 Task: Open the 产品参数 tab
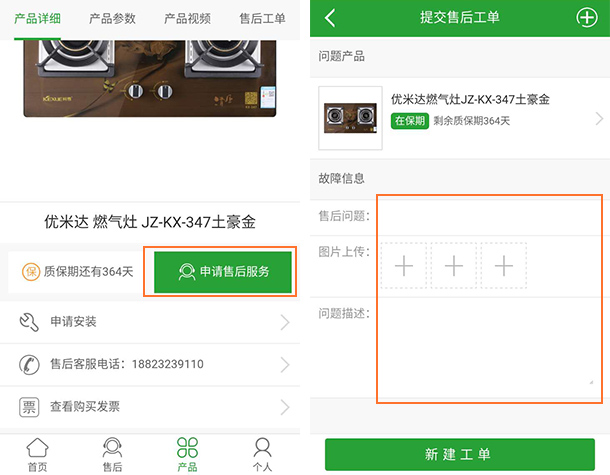click(x=112, y=18)
